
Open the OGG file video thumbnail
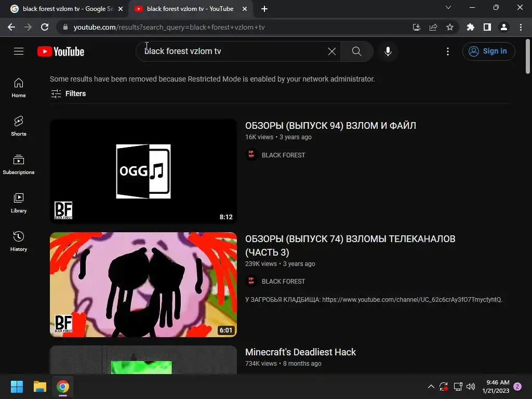click(x=143, y=171)
